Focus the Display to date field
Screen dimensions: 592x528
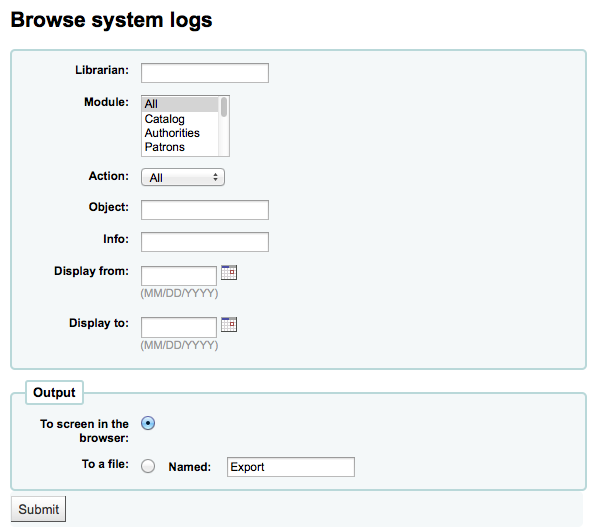point(179,327)
